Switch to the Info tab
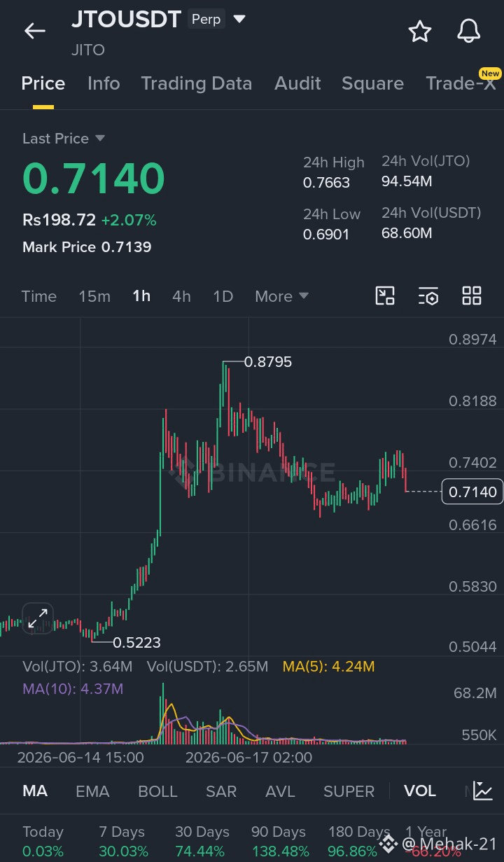 [x=104, y=83]
